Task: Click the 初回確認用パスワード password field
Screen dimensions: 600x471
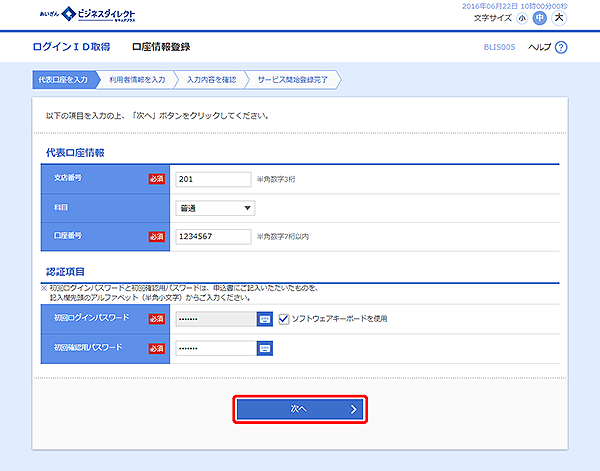Action: [x=216, y=348]
